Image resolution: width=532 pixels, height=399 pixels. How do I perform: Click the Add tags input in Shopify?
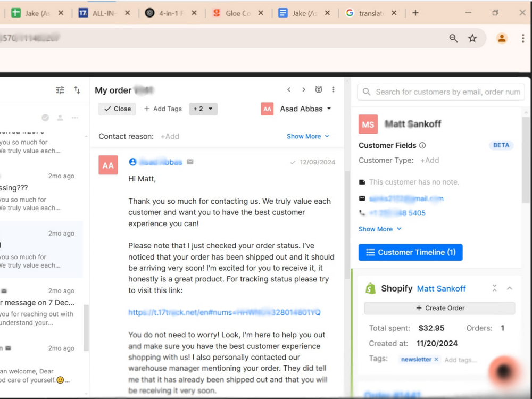pos(460,360)
